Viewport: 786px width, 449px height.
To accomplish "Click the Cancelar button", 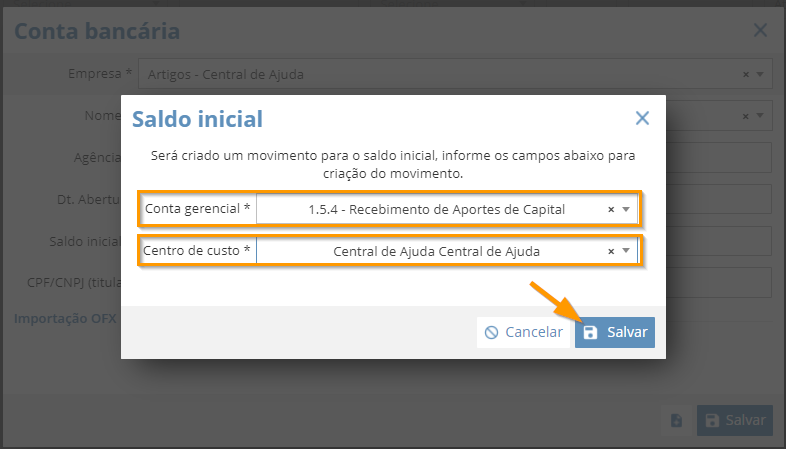I will click(524, 332).
